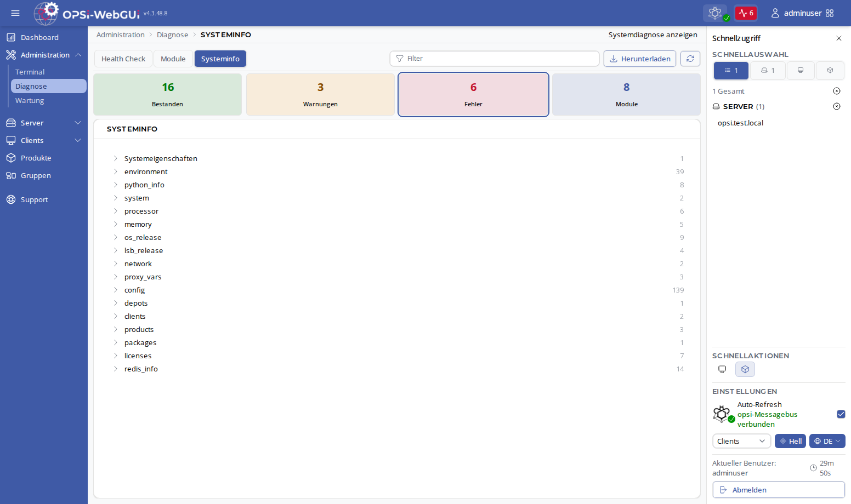Click opsi.test.local in the server list
The width and height of the screenshot is (851, 504).
point(740,123)
